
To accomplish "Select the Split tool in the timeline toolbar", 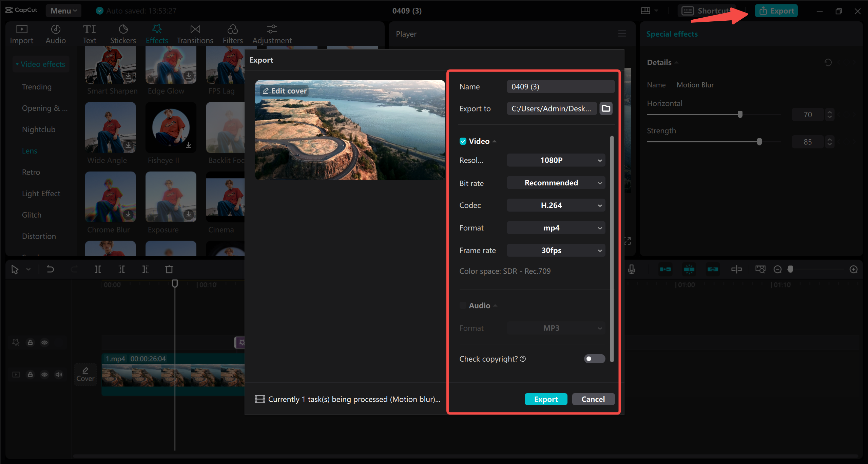I will coord(98,269).
